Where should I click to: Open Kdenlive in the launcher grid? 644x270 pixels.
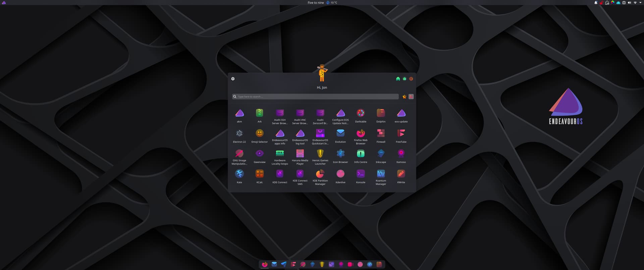[340, 177]
